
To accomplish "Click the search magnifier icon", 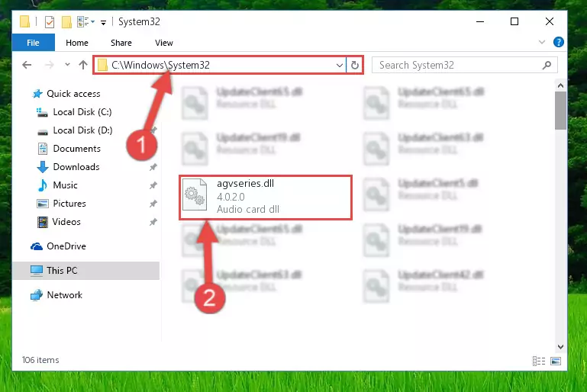I will pos(547,65).
